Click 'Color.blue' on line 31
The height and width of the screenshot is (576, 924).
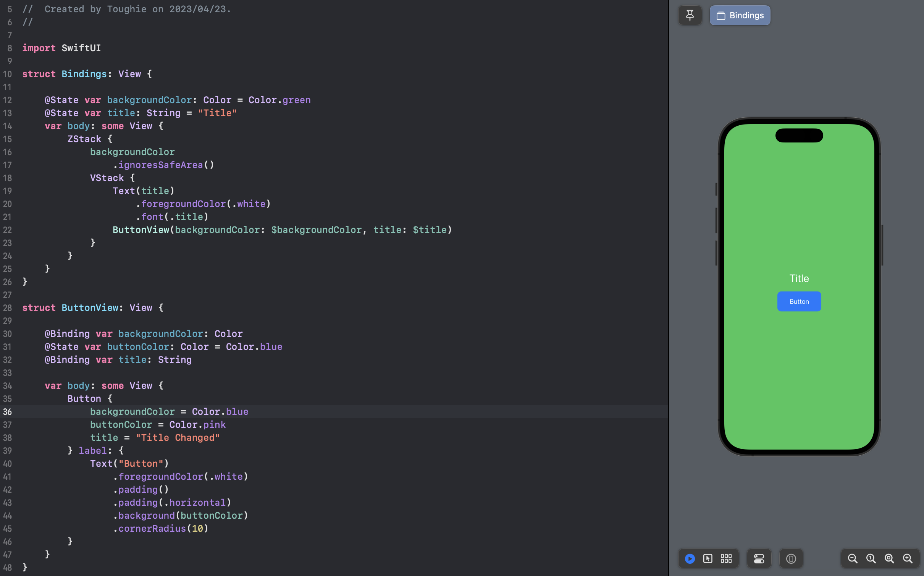coord(254,347)
